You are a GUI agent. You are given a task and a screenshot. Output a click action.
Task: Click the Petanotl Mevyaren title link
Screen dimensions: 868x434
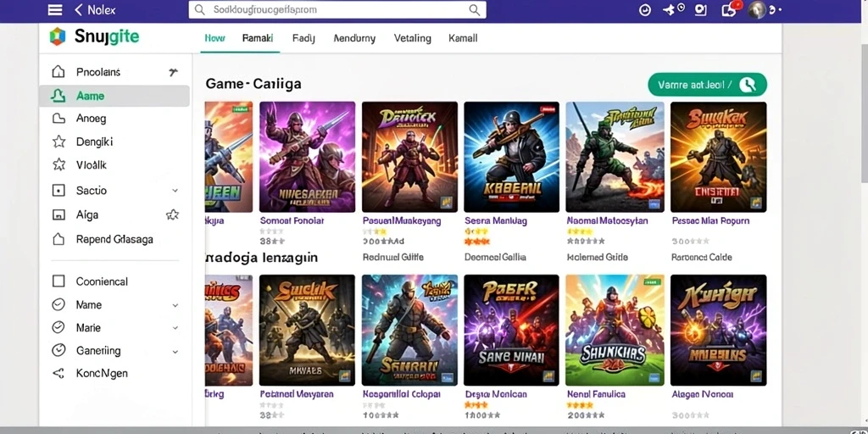click(297, 394)
